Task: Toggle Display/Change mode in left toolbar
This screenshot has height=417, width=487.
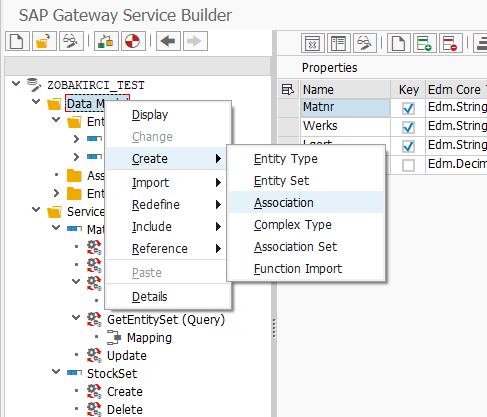Action: [71, 41]
